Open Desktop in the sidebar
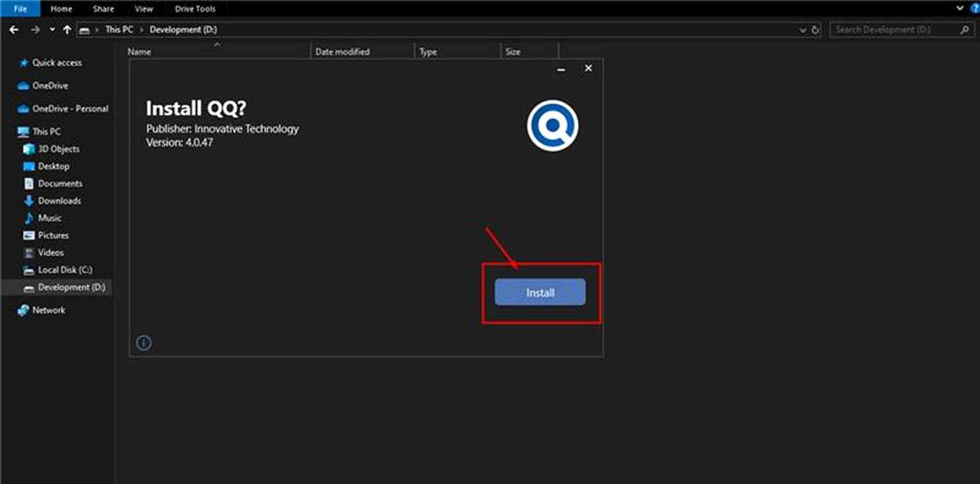The height and width of the screenshot is (484, 980). (54, 166)
